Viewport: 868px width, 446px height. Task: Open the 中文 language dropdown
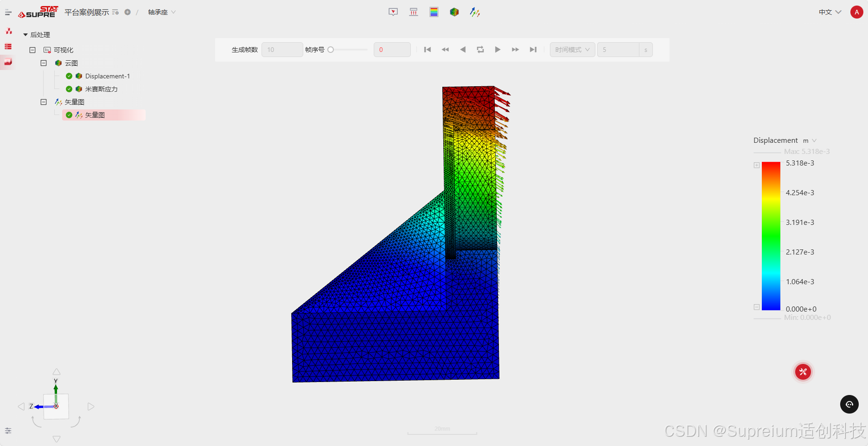tap(830, 12)
